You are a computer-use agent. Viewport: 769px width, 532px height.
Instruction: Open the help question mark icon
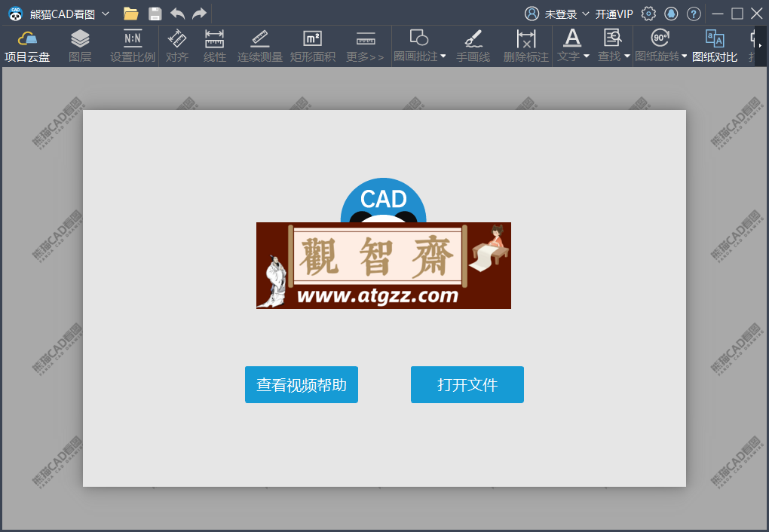click(694, 14)
